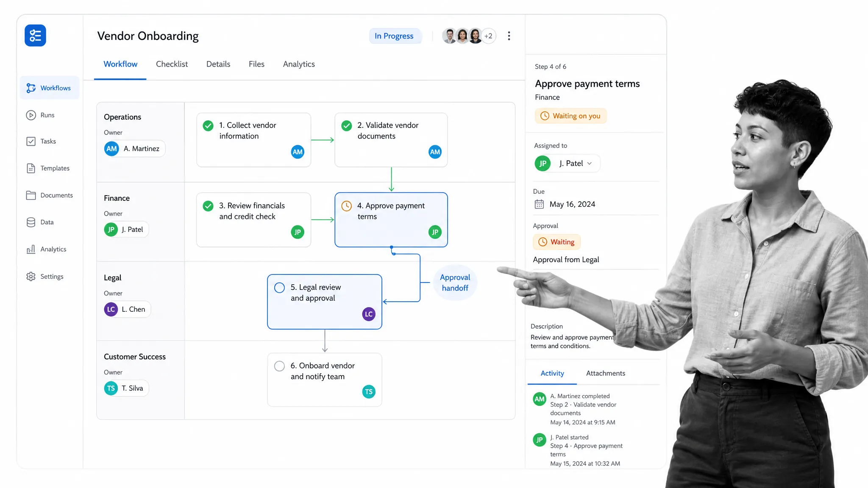868x488 pixels.
Task: Click the Vendor Onboarding title
Action: click(148, 36)
